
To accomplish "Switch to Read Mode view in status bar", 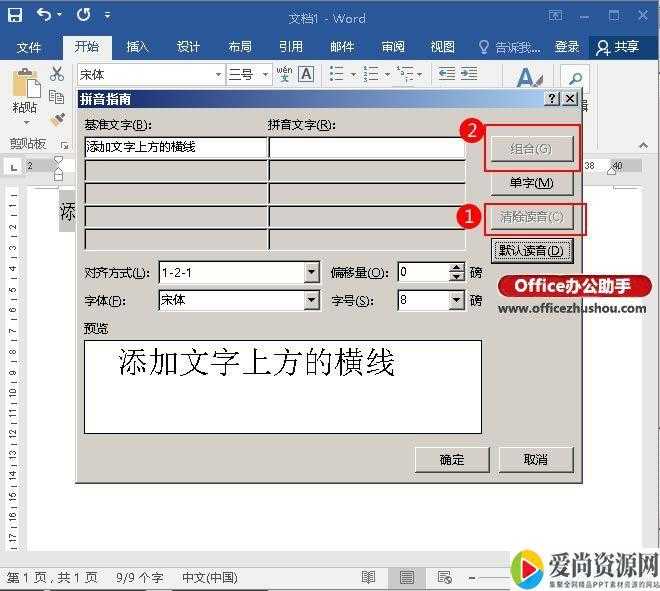I will [369, 577].
